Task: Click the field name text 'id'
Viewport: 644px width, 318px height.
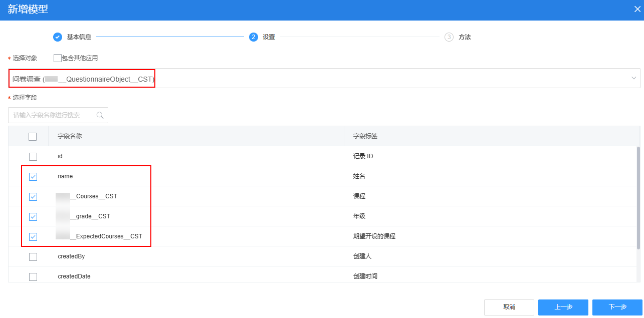Action: (60, 156)
